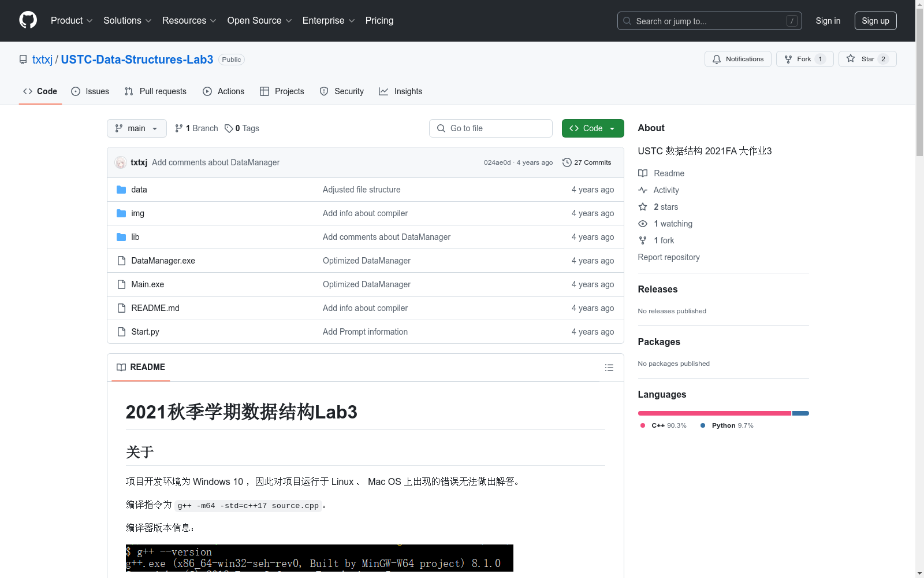This screenshot has width=924, height=578.
Task: Open the Pricing page
Action: [379, 20]
